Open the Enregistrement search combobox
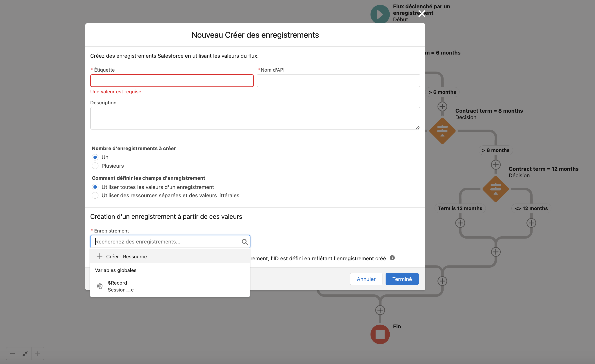This screenshot has width=595, height=364. coord(167,242)
